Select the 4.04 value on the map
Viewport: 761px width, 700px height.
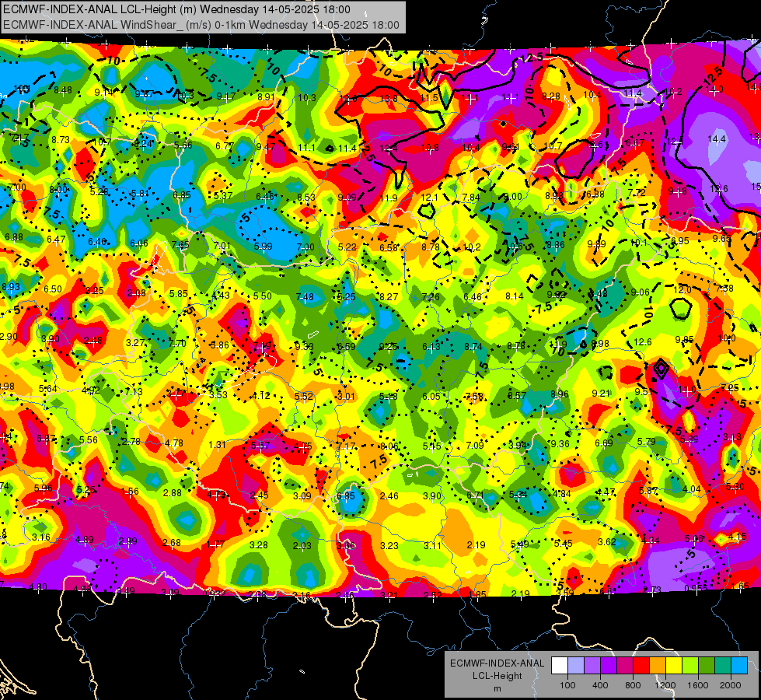[692, 488]
